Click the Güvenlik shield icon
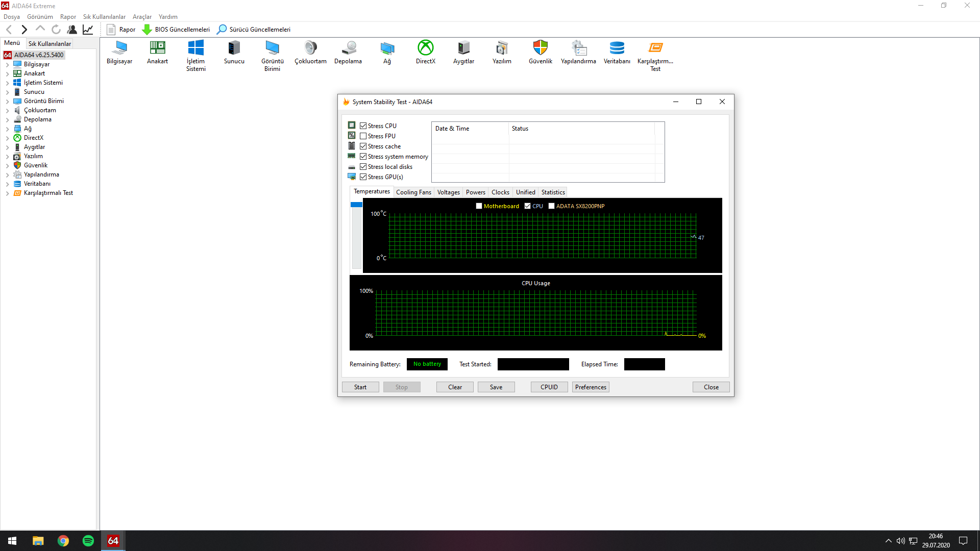The image size is (980, 551). point(540,48)
